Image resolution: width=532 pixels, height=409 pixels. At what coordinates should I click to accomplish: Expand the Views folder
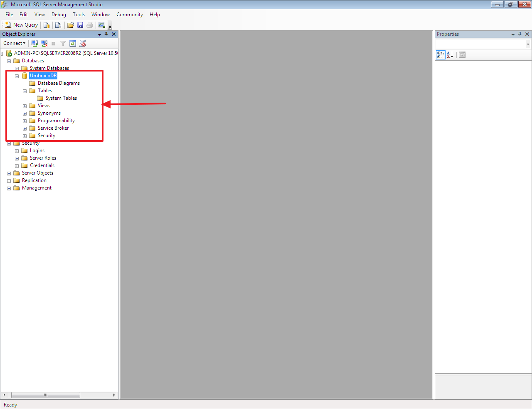[25, 106]
